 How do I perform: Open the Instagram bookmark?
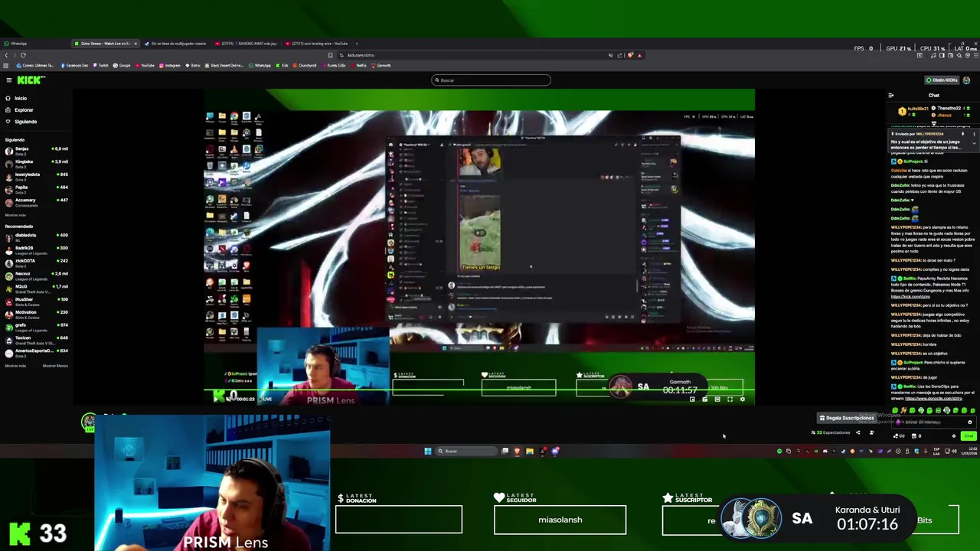click(x=171, y=66)
